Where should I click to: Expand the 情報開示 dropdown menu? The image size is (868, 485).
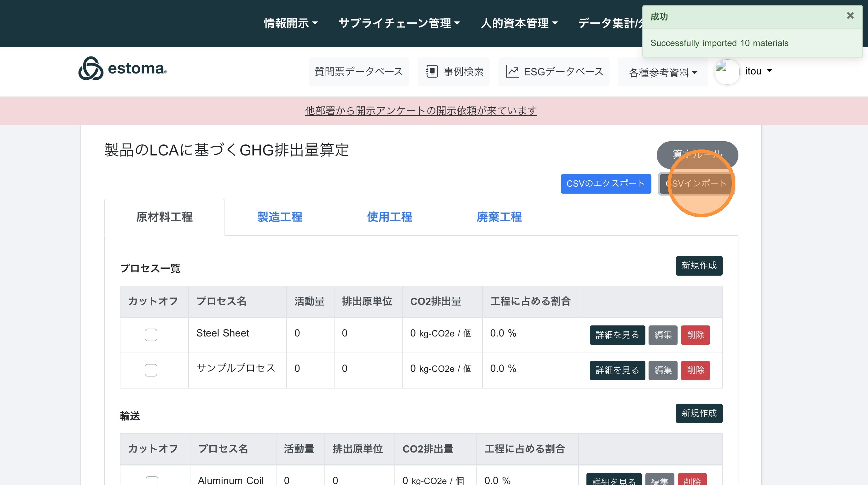click(x=290, y=23)
